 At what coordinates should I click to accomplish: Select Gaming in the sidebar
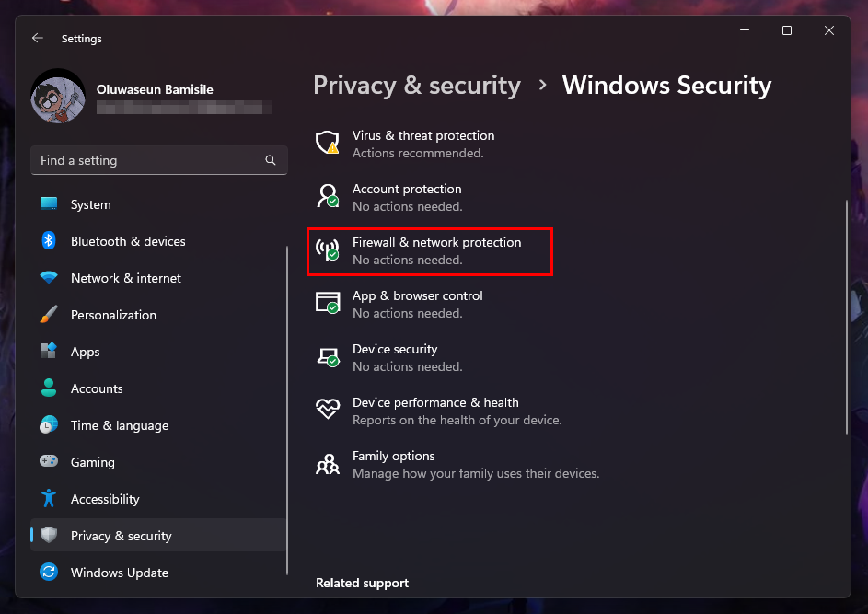click(x=159, y=462)
